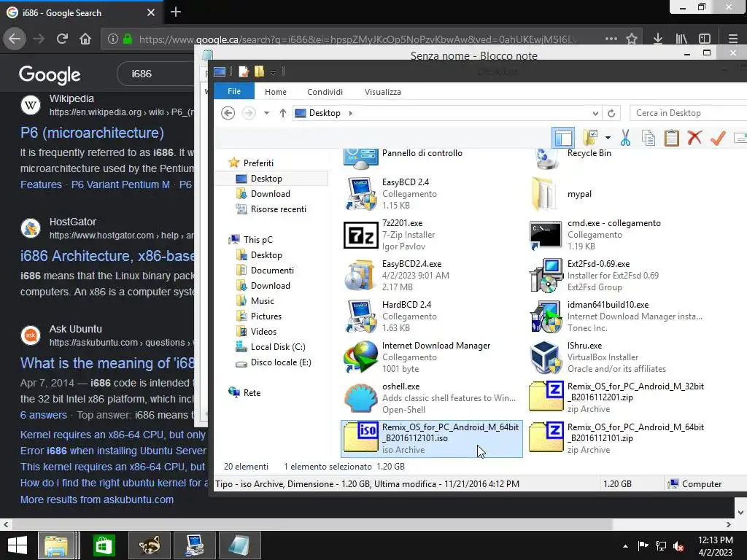Click the Cerca in Desktop search box
Image resolution: width=747 pixels, height=560 pixels.
tap(688, 113)
